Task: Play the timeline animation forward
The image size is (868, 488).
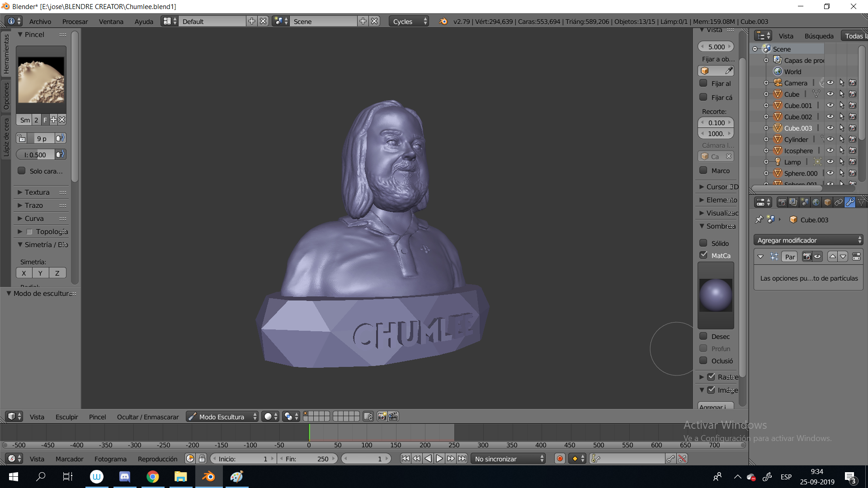Action: pyautogui.click(x=439, y=459)
